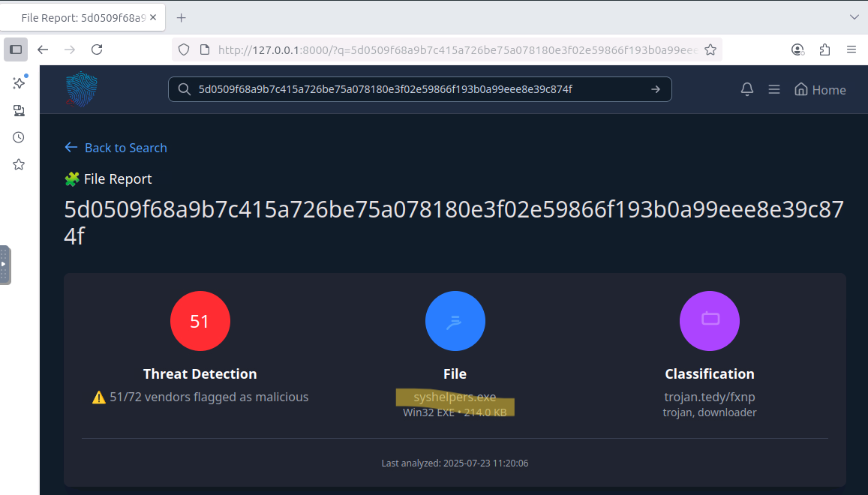The height and width of the screenshot is (495, 868).
Task: Open history from the sidebar clock icon
Action: (x=19, y=137)
